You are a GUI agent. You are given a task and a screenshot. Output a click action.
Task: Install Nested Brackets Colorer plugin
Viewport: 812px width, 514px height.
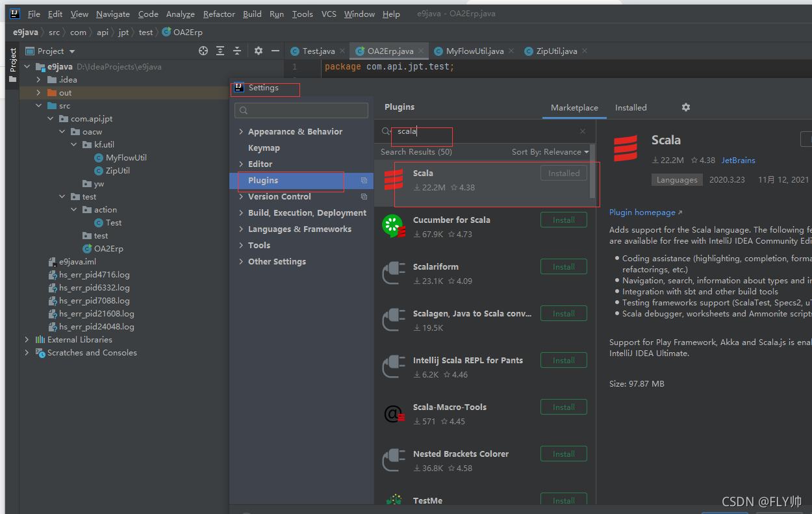pos(564,454)
